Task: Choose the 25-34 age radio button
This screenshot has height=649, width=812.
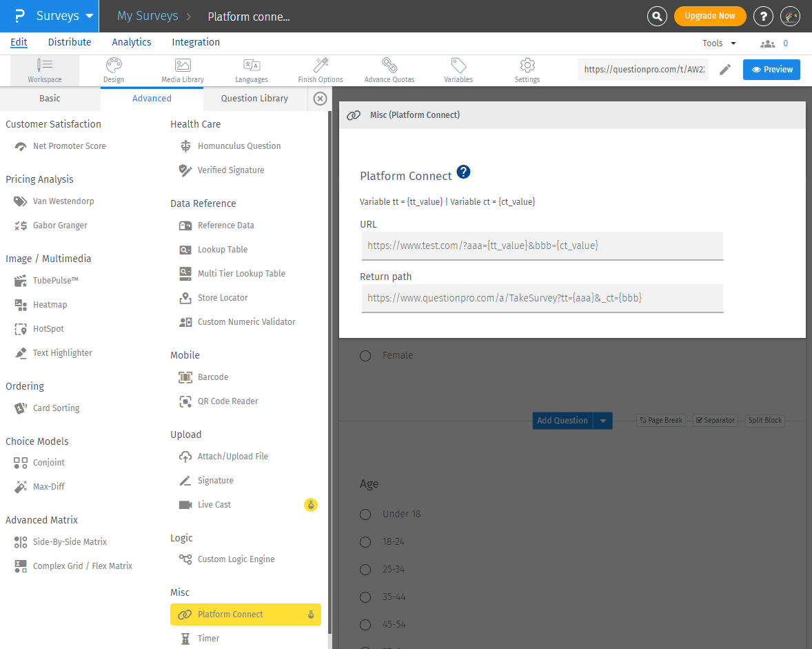Action: pos(365,570)
